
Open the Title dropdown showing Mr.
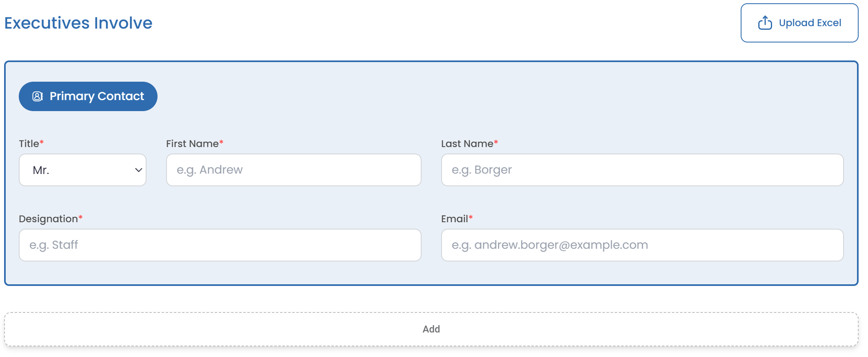78,170
